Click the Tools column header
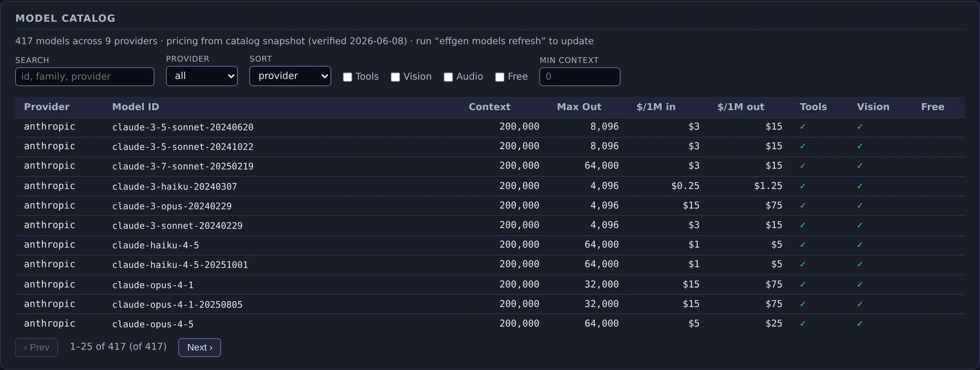Viewport: 980px width, 370px height. (x=813, y=107)
